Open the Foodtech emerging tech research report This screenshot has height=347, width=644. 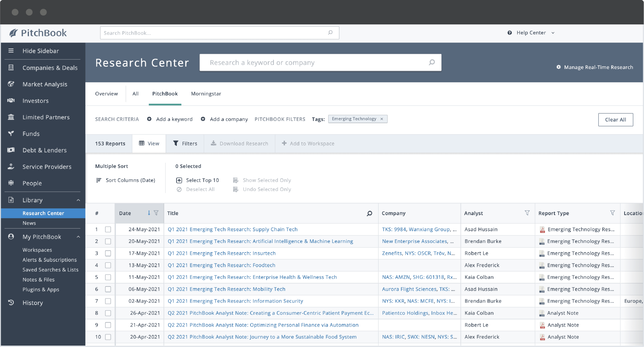click(x=221, y=265)
